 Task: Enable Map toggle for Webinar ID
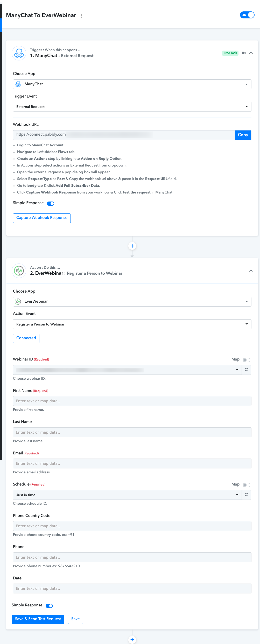pyautogui.click(x=247, y=360)
